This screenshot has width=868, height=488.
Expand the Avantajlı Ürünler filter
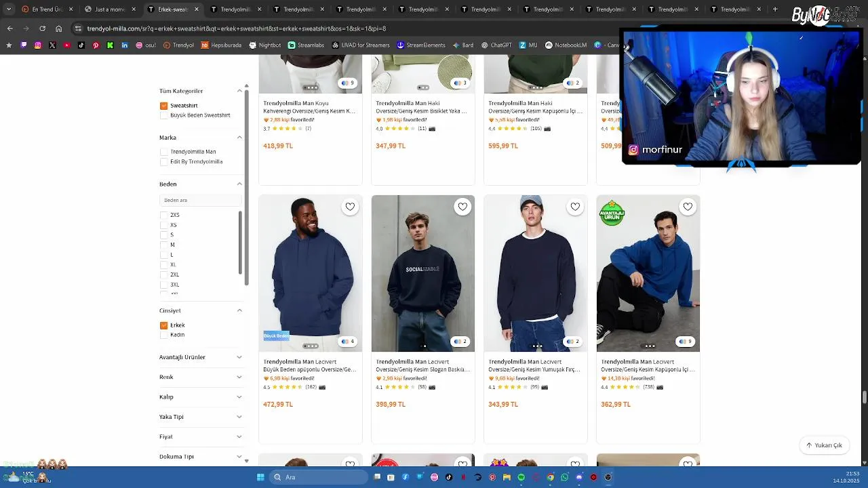coord(239,357)
